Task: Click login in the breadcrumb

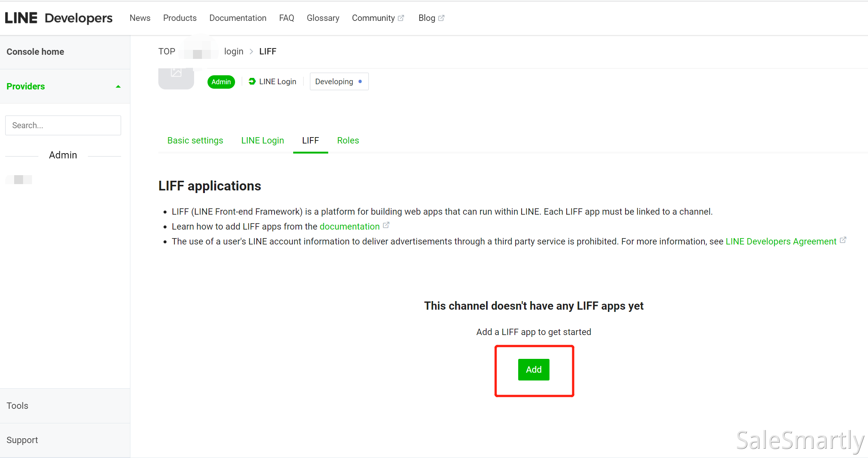Action: pyautogui.click(x=234, y=51)
